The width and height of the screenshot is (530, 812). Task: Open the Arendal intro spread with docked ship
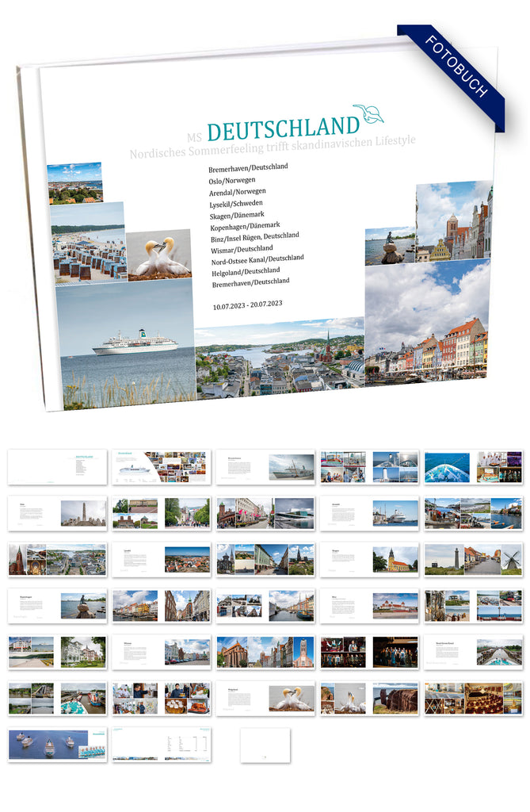(x=369, y=513)
